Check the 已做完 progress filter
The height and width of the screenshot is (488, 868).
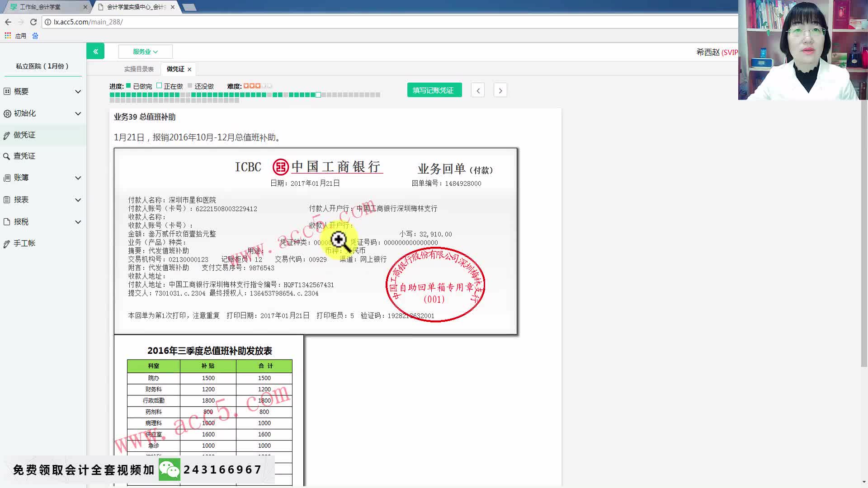[128, 85]
